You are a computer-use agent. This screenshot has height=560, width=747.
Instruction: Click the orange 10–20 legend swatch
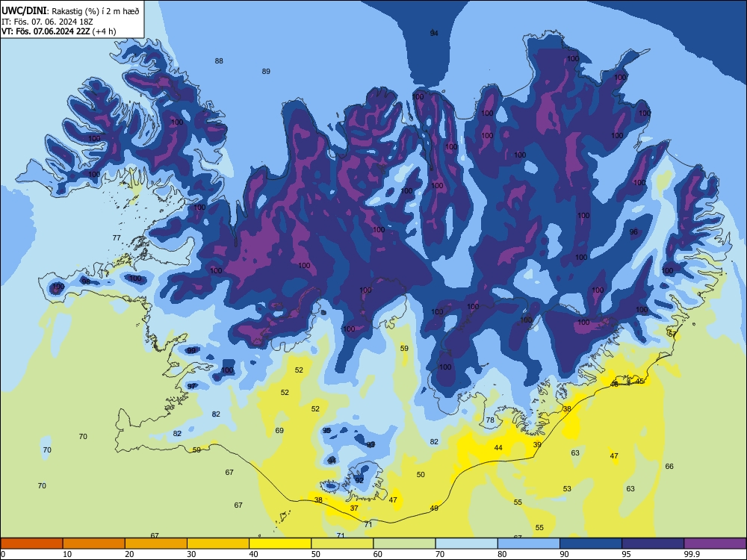[94, 544]
